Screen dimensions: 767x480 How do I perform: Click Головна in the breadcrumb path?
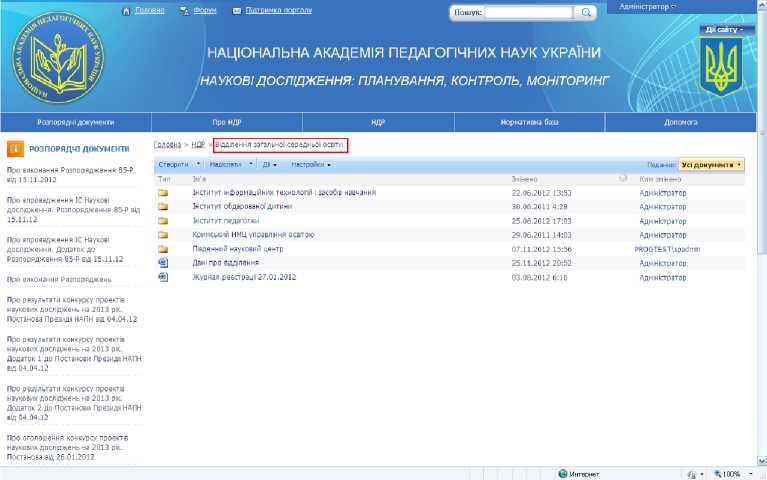tap(167, 145)
